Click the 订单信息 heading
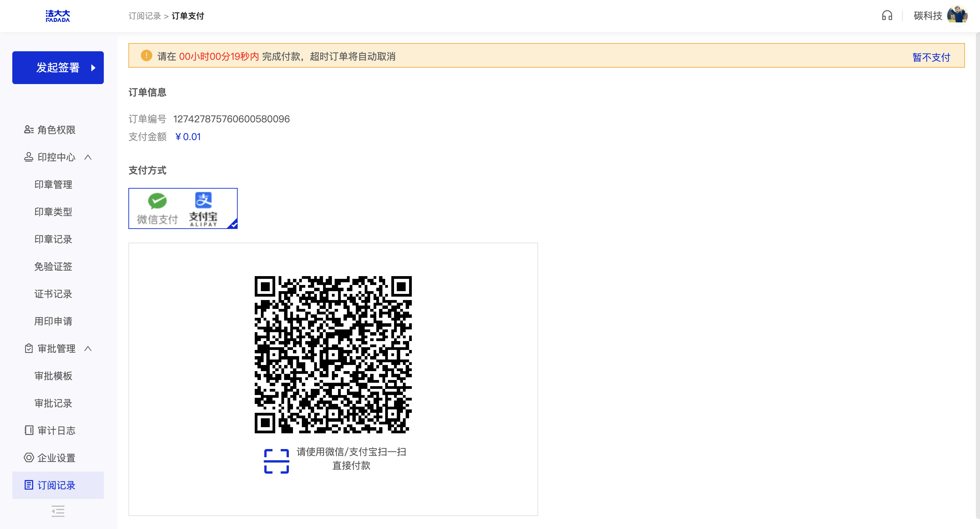Image resolution: width=980 pixels, height=529 pixels. [x=147, y=92]
